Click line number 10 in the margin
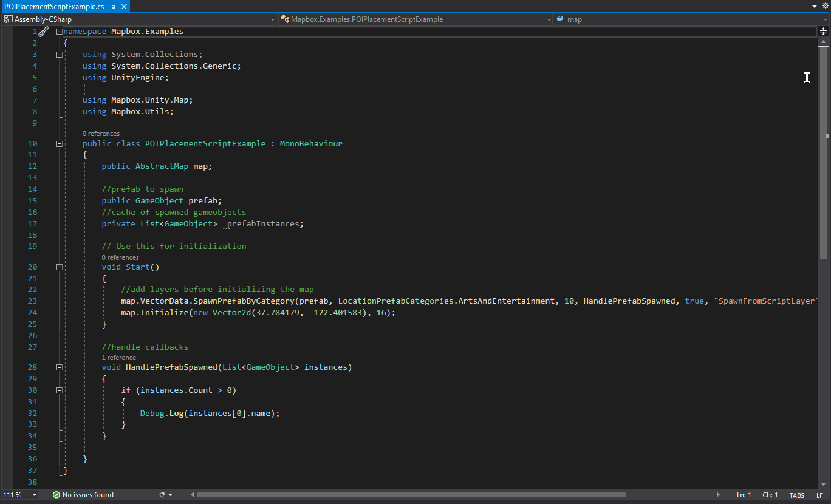Screen dimensions: 831x504 coord(32,144)
